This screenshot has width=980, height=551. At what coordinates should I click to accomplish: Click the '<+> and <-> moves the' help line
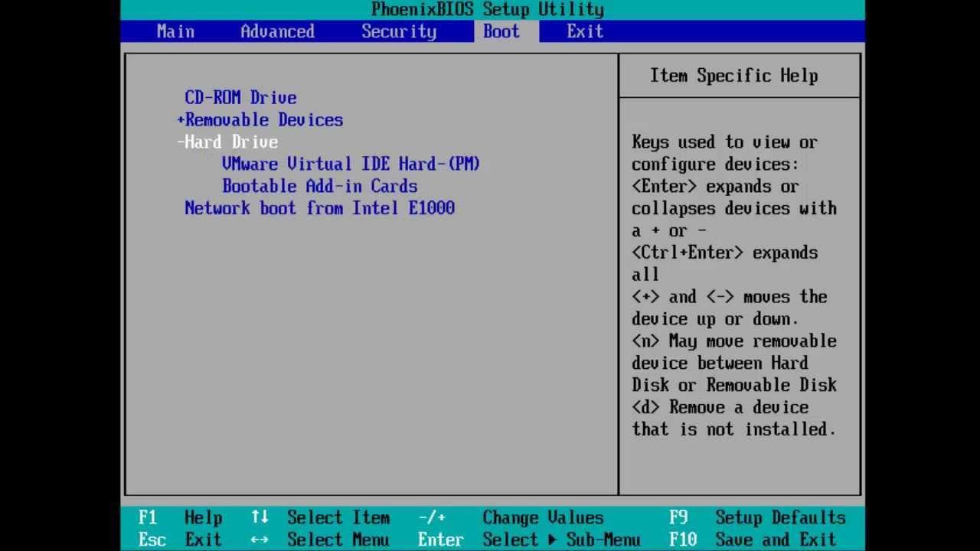(730, 297)
